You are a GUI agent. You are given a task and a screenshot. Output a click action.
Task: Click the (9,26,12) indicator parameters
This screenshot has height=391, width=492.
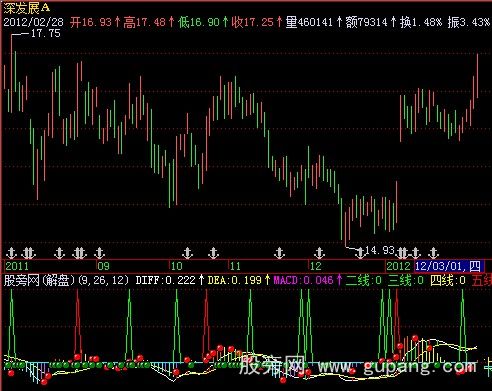[104, 280]
